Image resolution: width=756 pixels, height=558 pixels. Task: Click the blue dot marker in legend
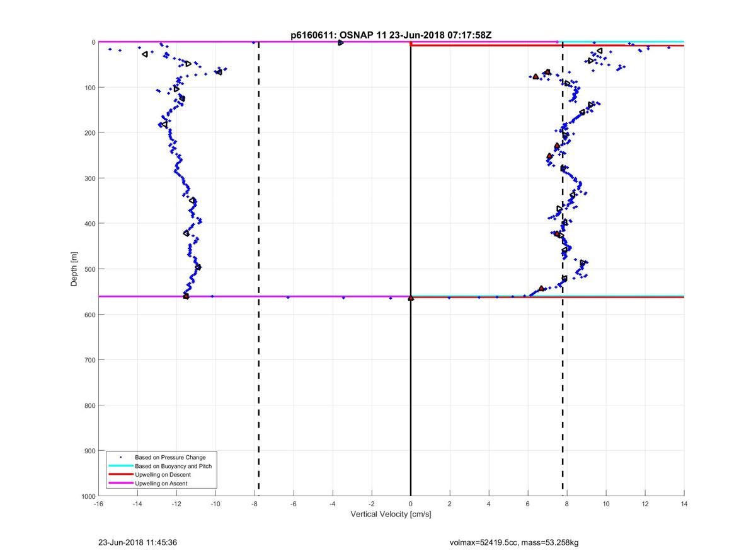point(120,456)
